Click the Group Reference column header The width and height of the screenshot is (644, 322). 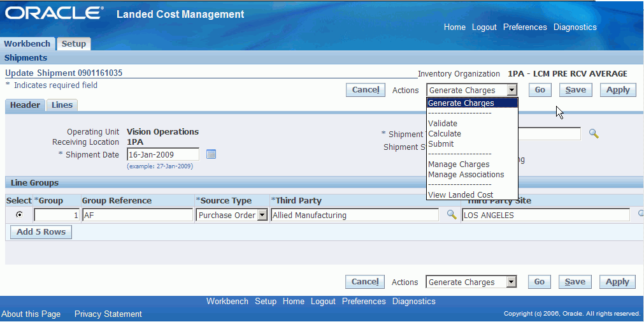tap(117, 201)
